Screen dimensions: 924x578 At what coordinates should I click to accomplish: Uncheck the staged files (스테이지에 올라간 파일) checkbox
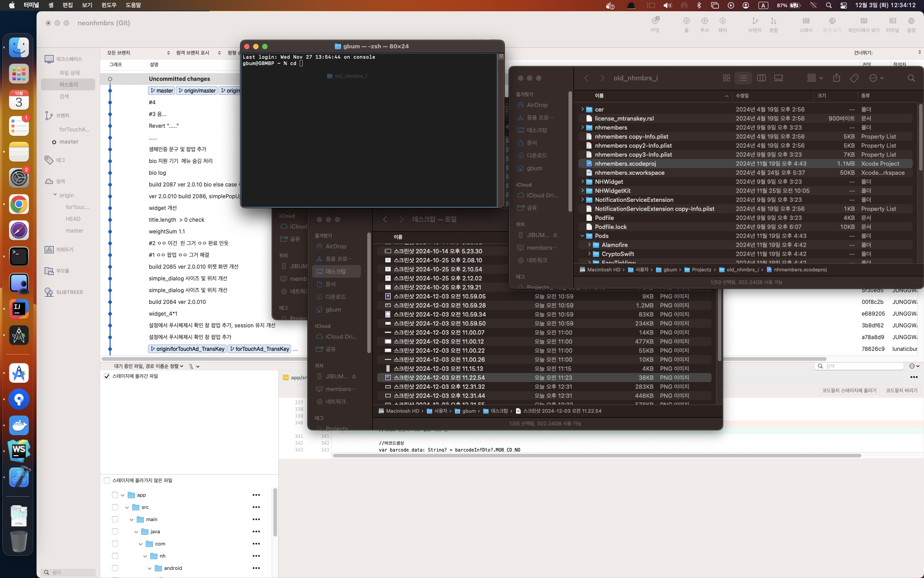tap(107, 376)
